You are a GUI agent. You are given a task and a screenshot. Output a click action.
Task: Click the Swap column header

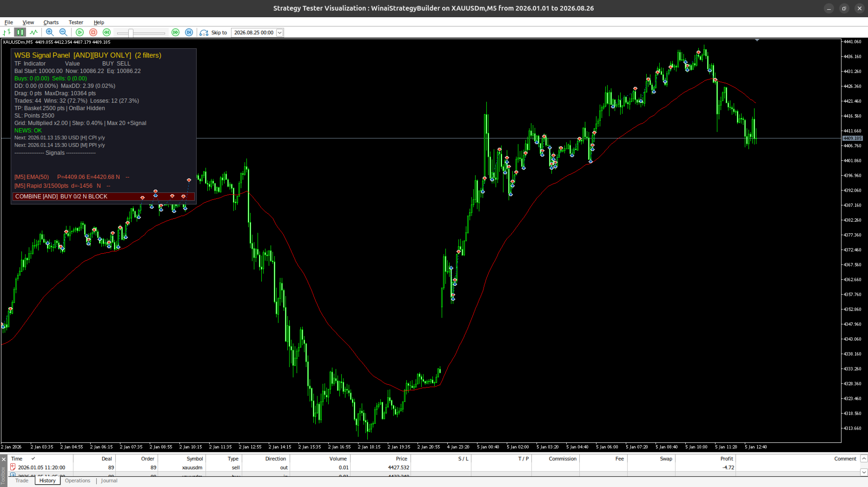[x=651, y=459]
